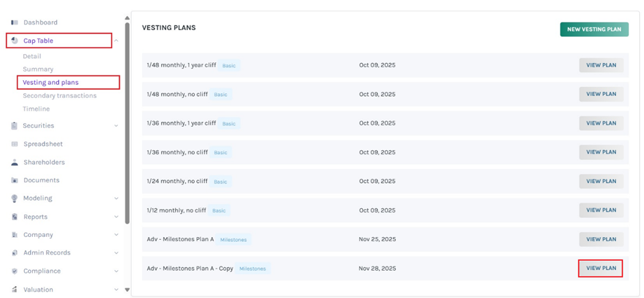644x298 pixels.
Task: View the 1/48 monthly, no cliff plan
Action: [x=601, y=94]
